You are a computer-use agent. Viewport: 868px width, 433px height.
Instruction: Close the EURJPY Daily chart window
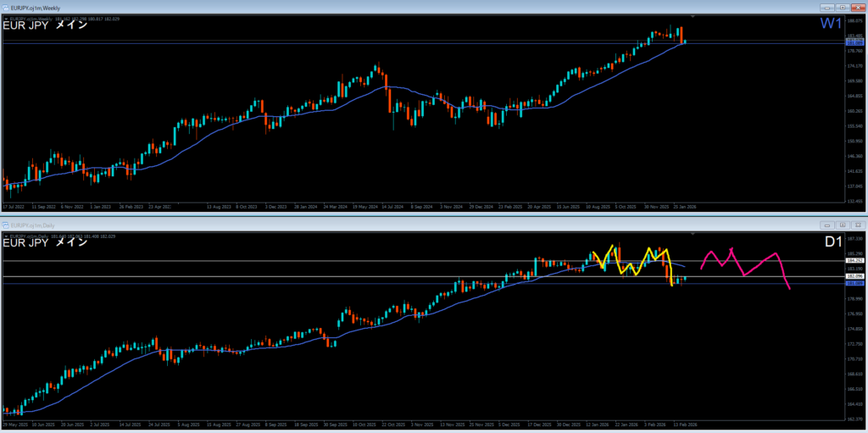[x=857, y=225]
